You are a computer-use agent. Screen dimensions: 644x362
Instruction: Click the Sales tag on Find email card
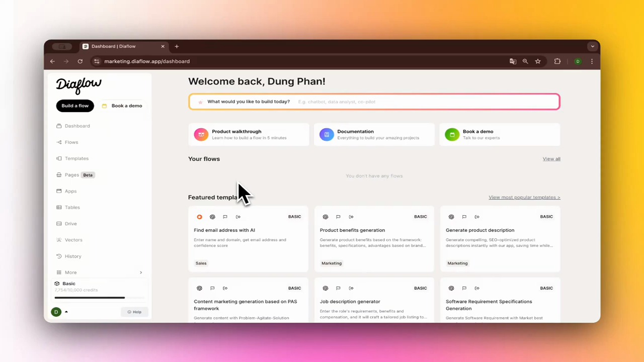(201, 263)
